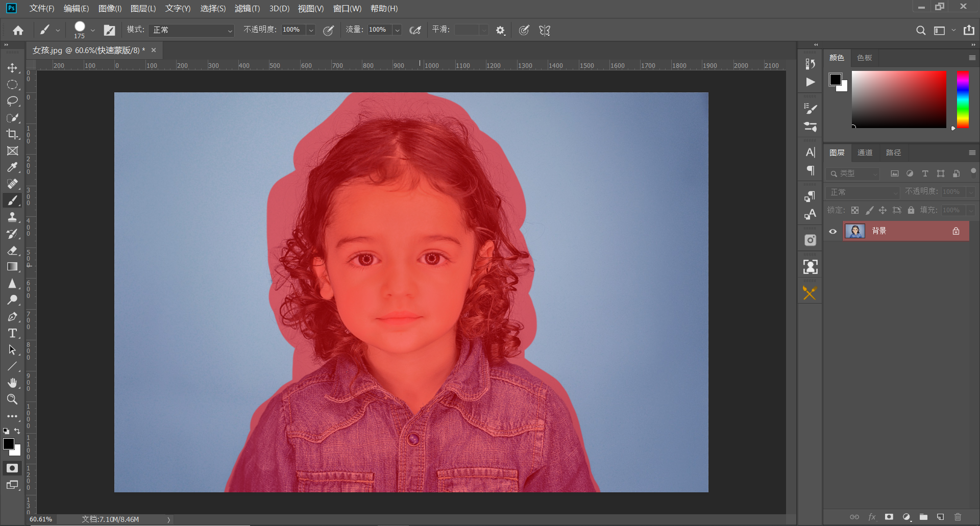The width and height of the screenshot is (980, 526).
Task: Select the Eraser tool
Action: pos(12,251)
